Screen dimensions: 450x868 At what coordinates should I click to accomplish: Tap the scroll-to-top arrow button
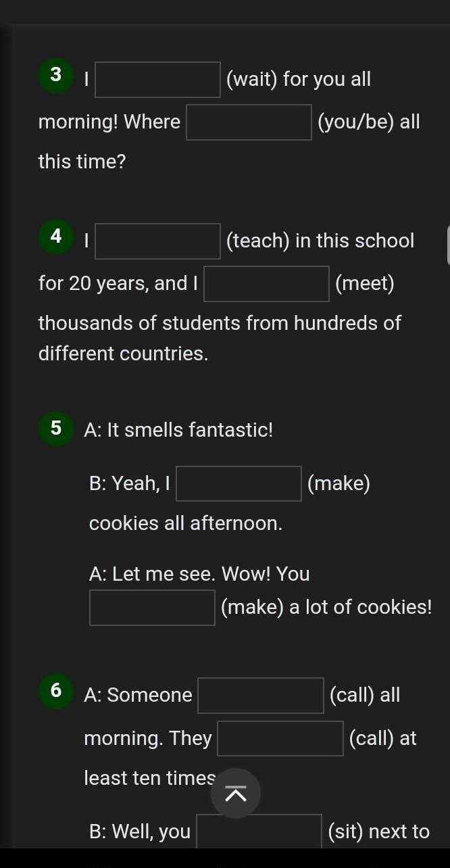tap(236, 794)
